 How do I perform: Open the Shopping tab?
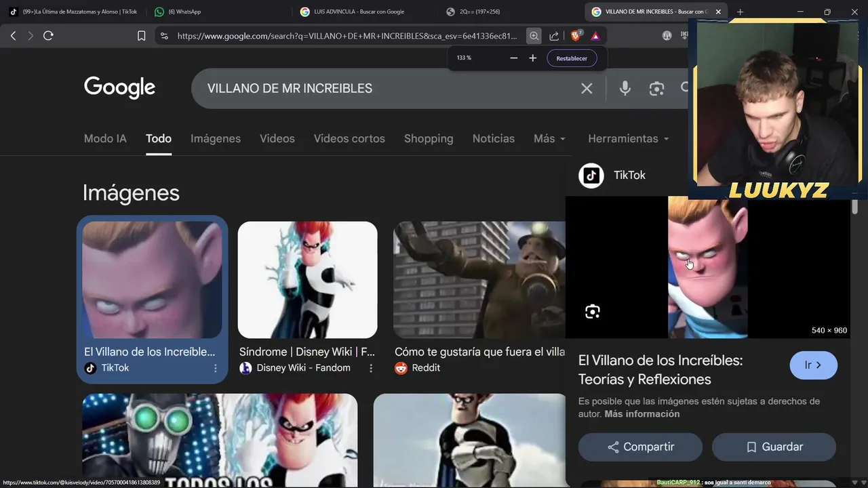(429, 138)
